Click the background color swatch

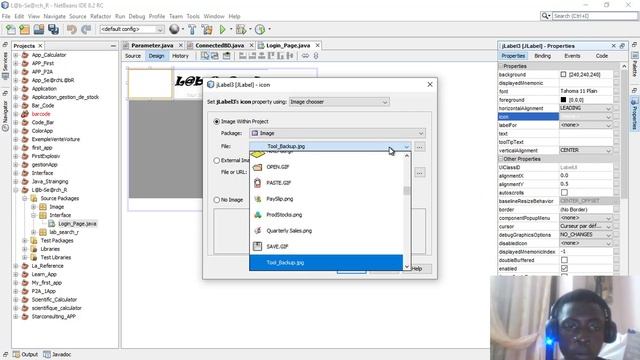(563, 74)
